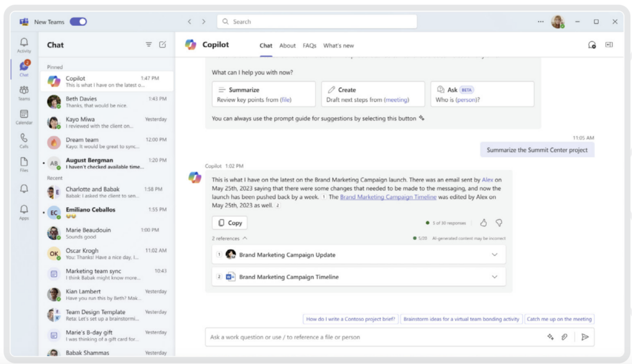
Task: Click the Teams logo in title bar
Action: pyautogui.click(x=24, y=22)
